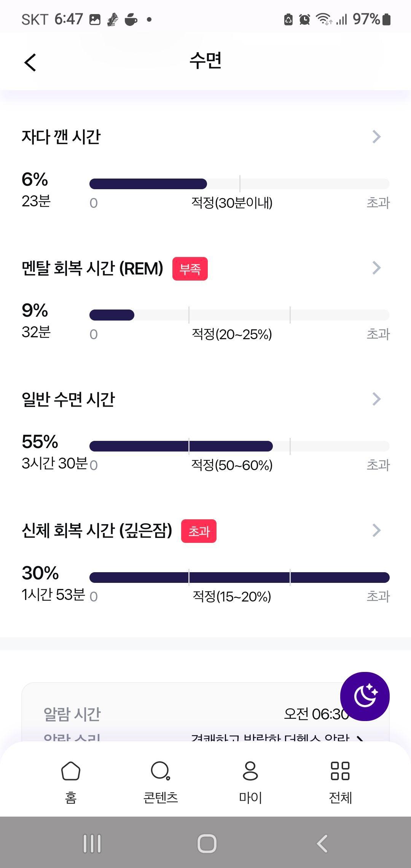Open the 알람 소리 setting arrow
This screenshot has width=411, height=868.
pyautogui.click(x=360, y=738)
